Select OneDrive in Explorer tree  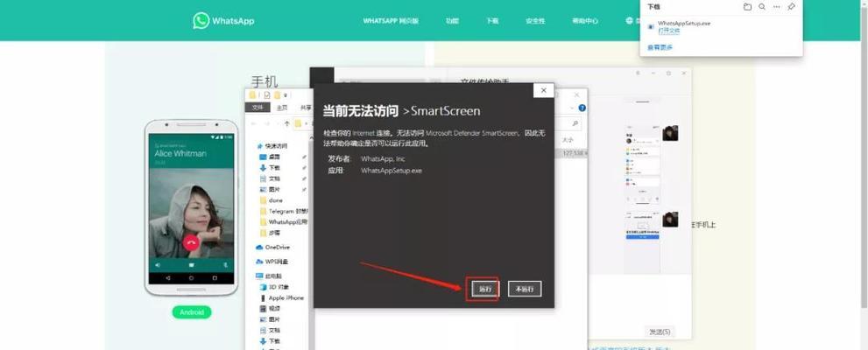pyautogui.click(x=273, y=247)
